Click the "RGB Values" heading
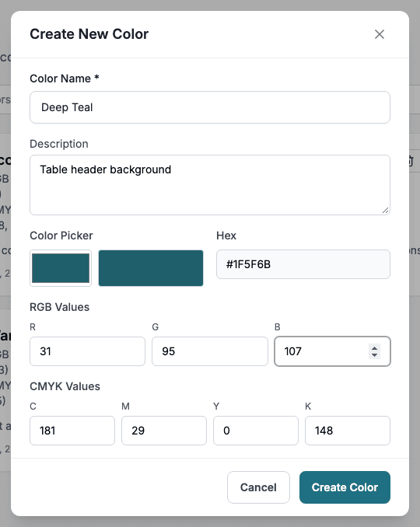The height and width of the screenshot is (527, 420). tap(60, 307)
